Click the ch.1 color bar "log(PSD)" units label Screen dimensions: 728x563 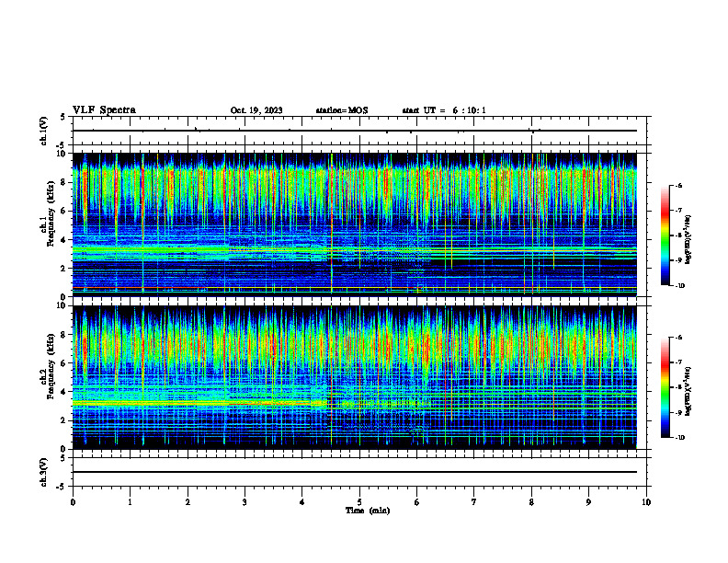688,239
